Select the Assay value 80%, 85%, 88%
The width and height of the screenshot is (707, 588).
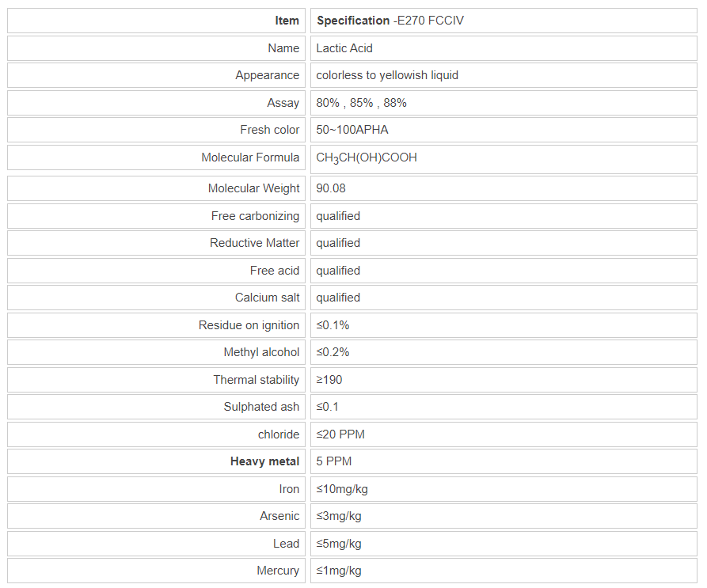tap(361, 103)
